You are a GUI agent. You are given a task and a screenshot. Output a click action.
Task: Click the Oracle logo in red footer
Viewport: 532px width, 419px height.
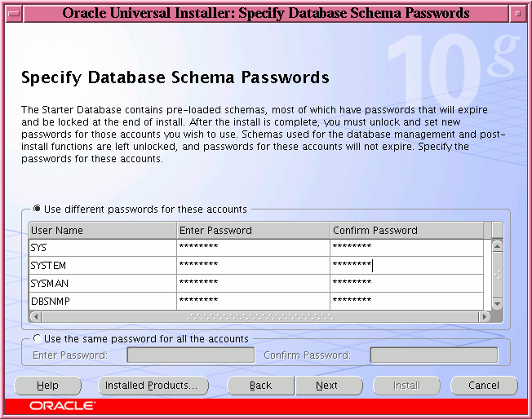pyautogui.click(x=62, y=405)
